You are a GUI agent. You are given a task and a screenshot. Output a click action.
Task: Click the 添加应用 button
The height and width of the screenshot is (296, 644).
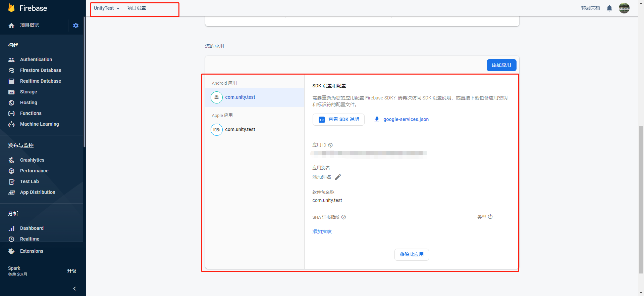point(501,65)
